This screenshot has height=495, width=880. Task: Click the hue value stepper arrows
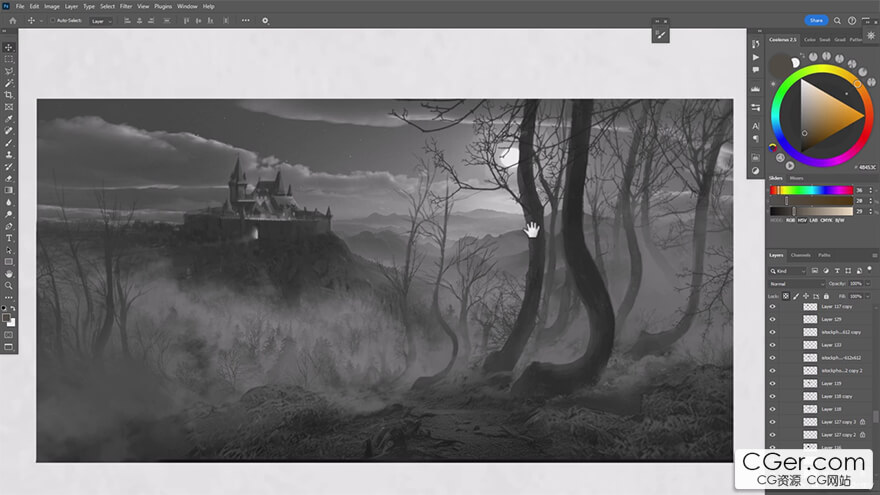(x=870, y=190)
